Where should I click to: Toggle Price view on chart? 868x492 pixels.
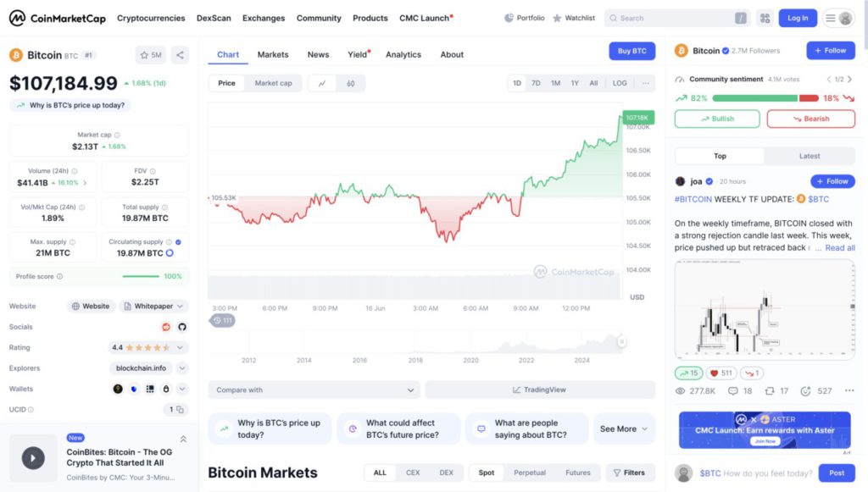226,83
